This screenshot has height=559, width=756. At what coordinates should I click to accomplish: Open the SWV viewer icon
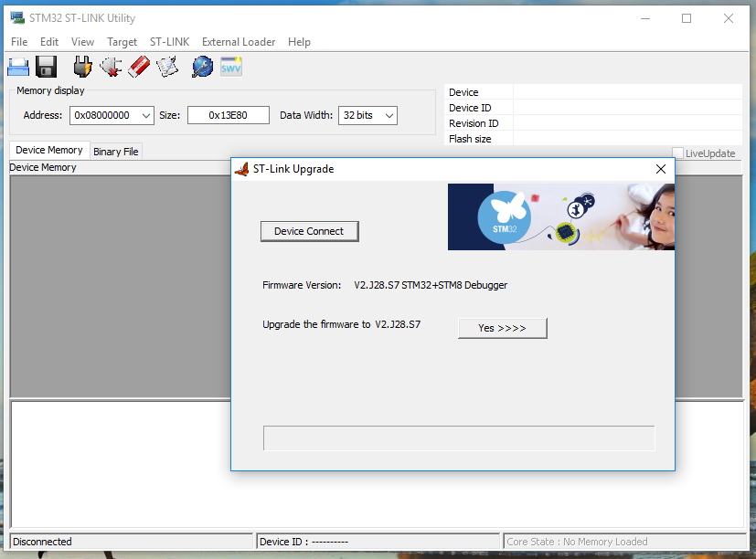[x=231, y=67]
